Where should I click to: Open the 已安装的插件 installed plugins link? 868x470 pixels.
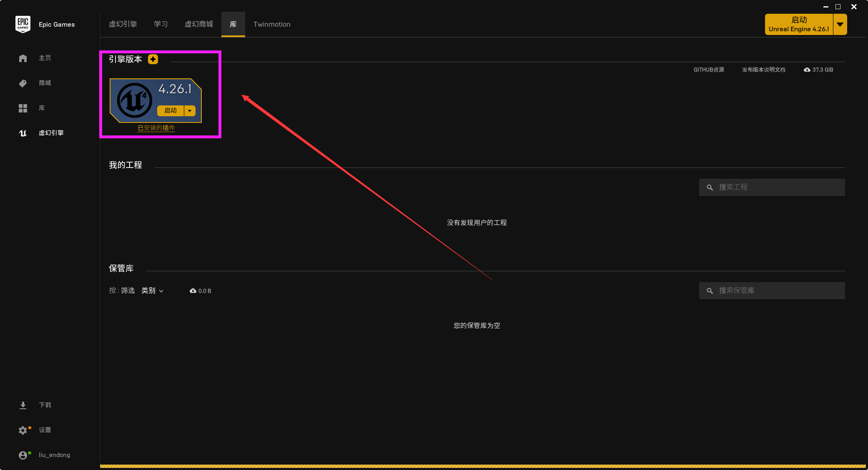click(x=156, y=128)
